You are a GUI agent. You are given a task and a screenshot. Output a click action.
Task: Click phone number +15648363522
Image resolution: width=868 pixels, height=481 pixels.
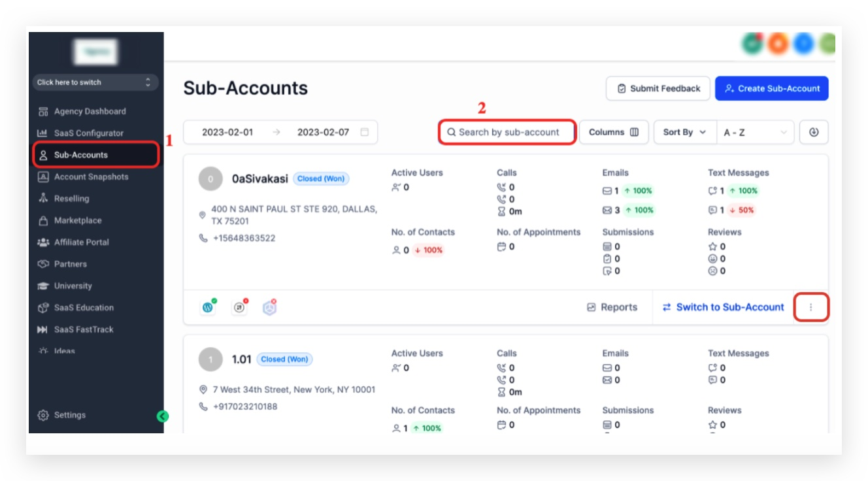pyautogui.click(x=244, y=238)
